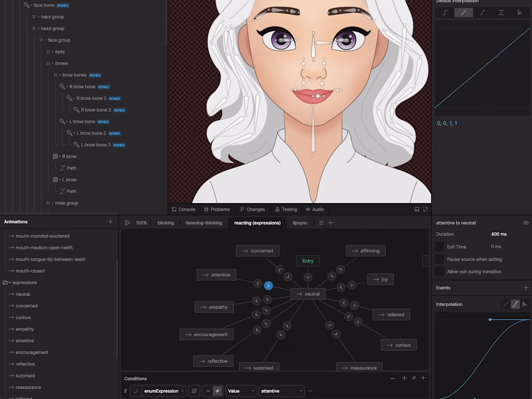Image resolution: width=532 pixels, height=399 pixels.
Task: Open the attentive value dropdown
Action: click(x=281, y=391)
